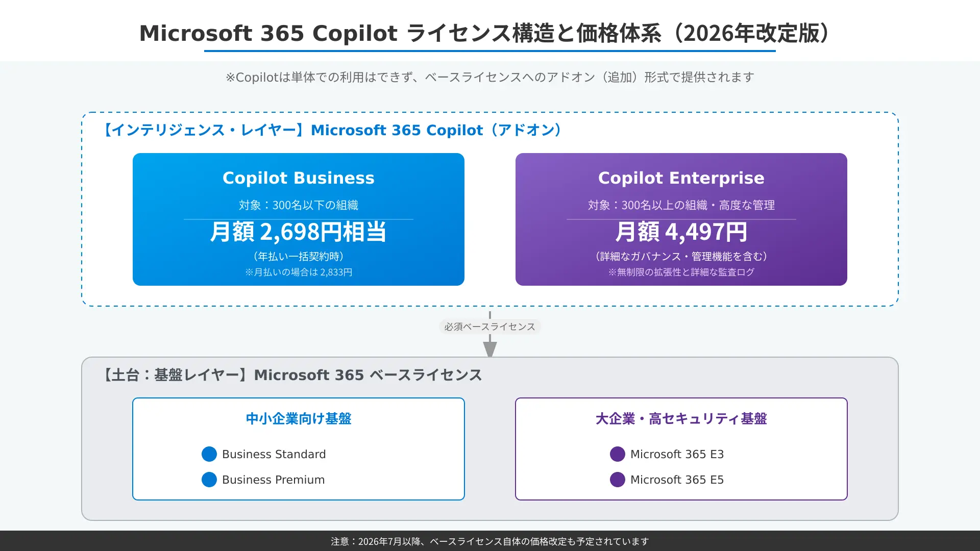
Task: Click the Microsoft 365 E3 label
Action: click(x=677, y=454)
